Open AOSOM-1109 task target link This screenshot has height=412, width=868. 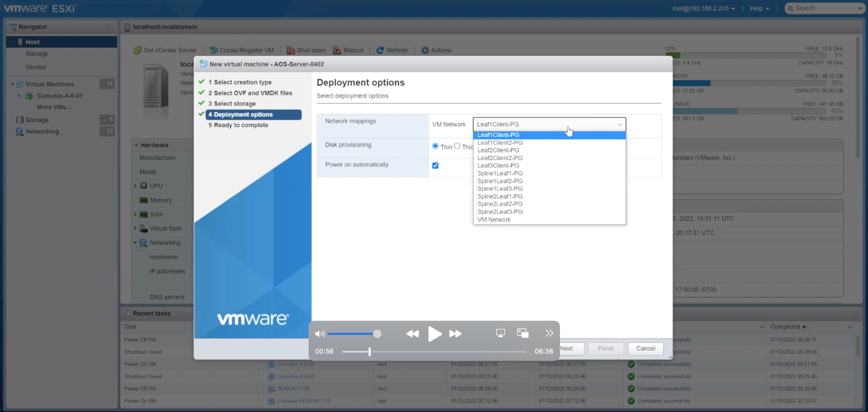(293, 388)
